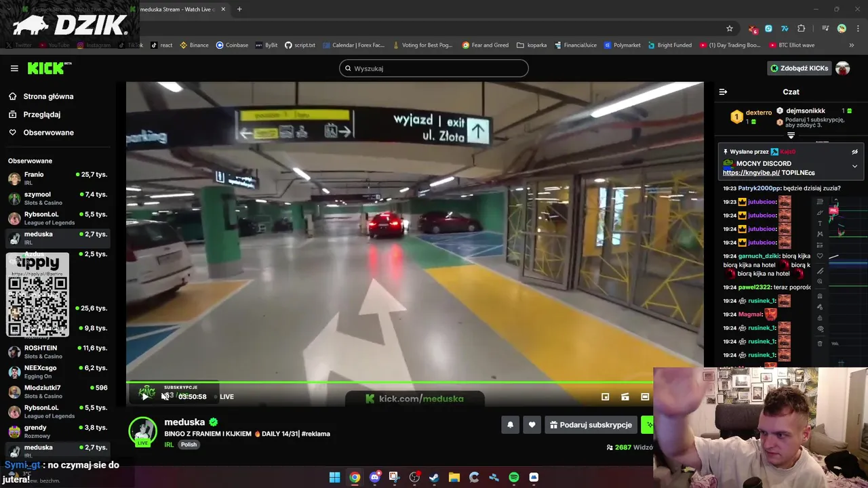Open Snipping Tool from the taskbar
Image resolution: width=868 pixels, height=488 pixels.
394,477
